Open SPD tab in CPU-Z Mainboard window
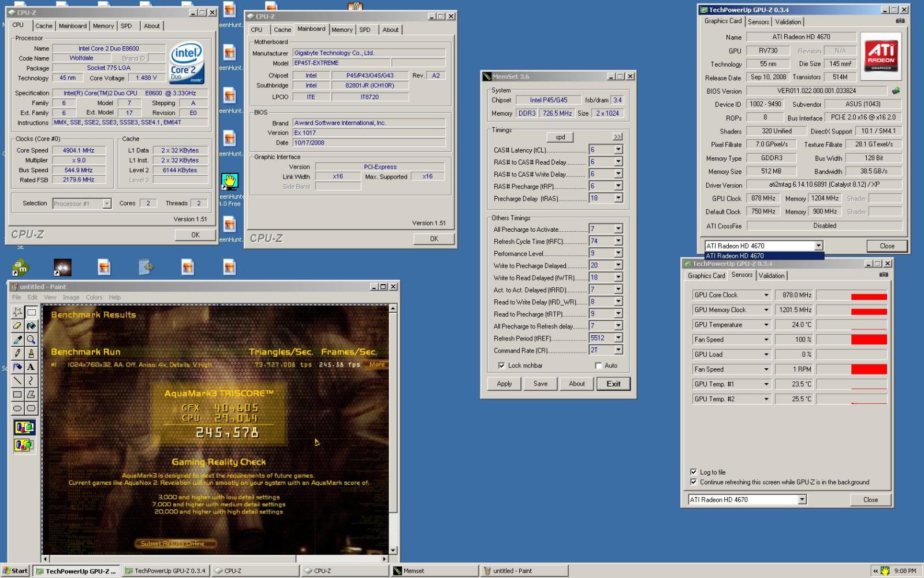The image size is (924, 578). point(365,30)
